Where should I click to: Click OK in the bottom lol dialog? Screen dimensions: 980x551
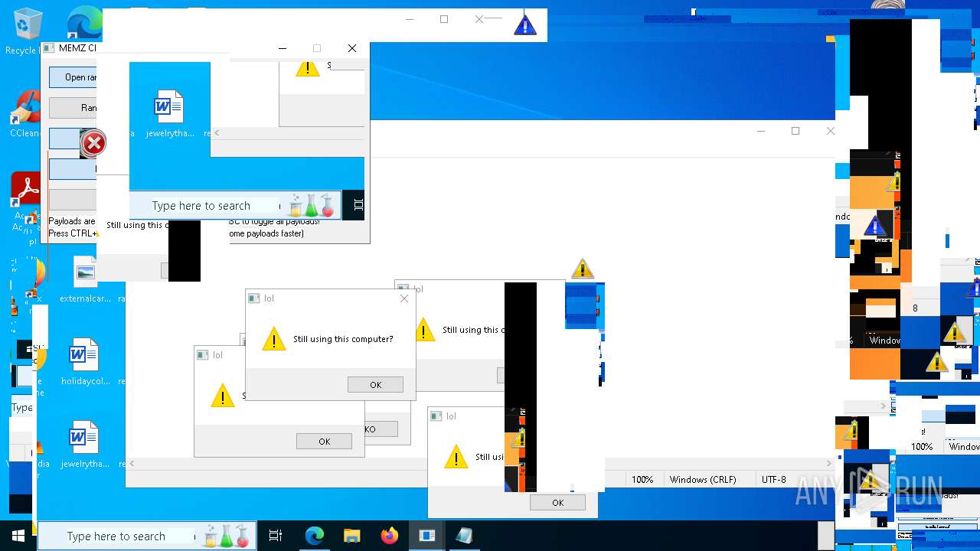557,503
